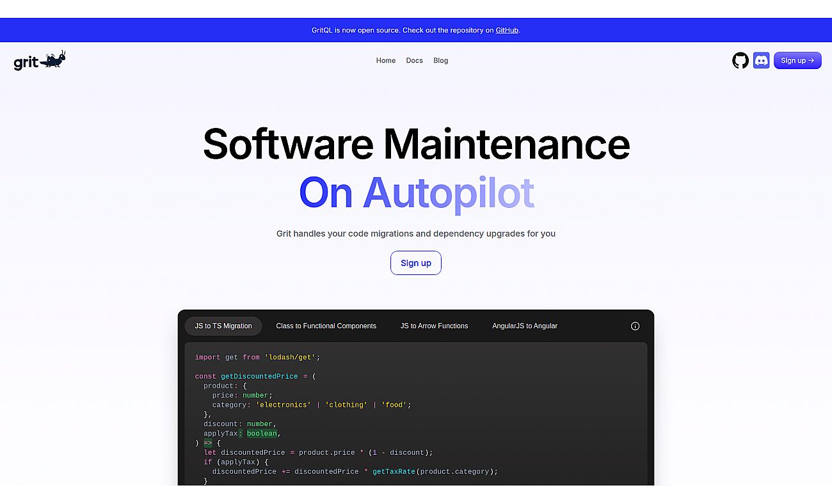The width and height of the screenshot is (832, 504).
Task: Open the GitHub icon in the header
Action: (x=740, y=61)
